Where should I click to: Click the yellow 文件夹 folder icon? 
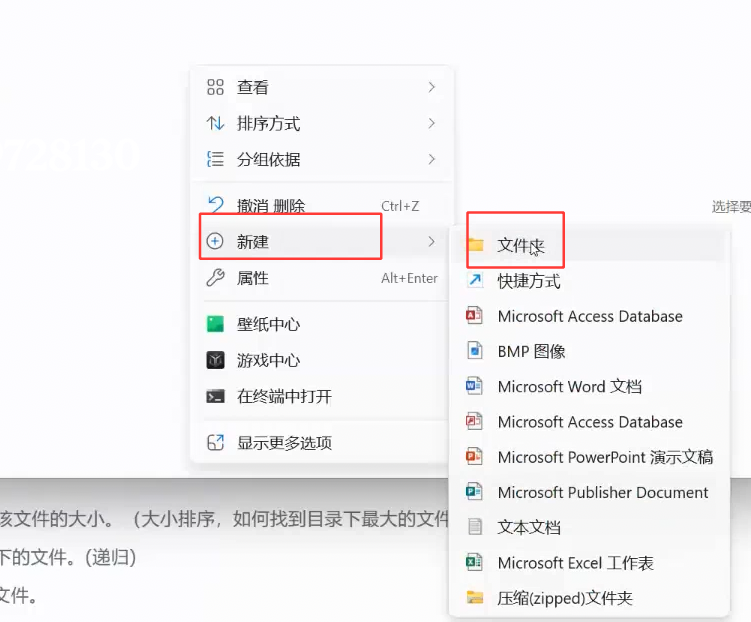[476, 245]
